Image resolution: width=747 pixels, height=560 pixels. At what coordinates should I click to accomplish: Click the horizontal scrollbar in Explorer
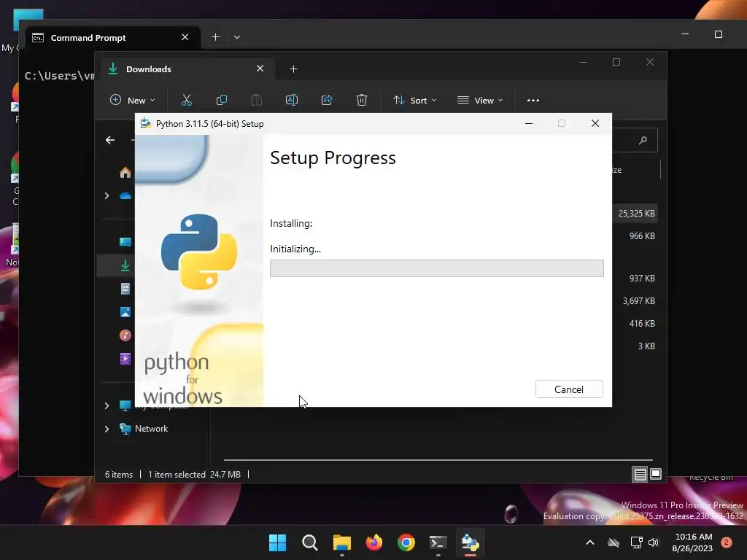pyautogui.click(x=438, y=460)
